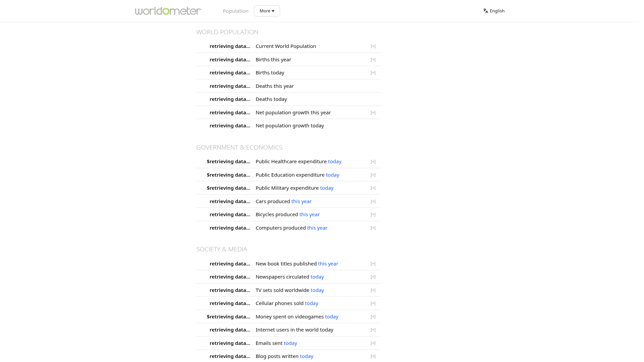Expand the Public Healthcare expenditure counter
The image size is (644, 362).
coord(373,162)
